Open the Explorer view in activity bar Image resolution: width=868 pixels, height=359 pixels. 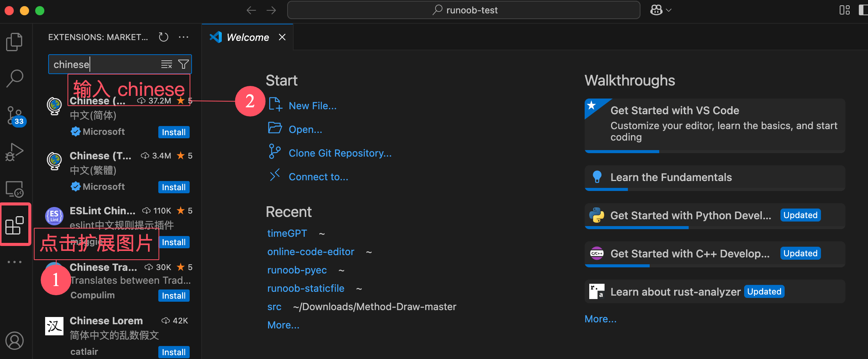point(15,42)
